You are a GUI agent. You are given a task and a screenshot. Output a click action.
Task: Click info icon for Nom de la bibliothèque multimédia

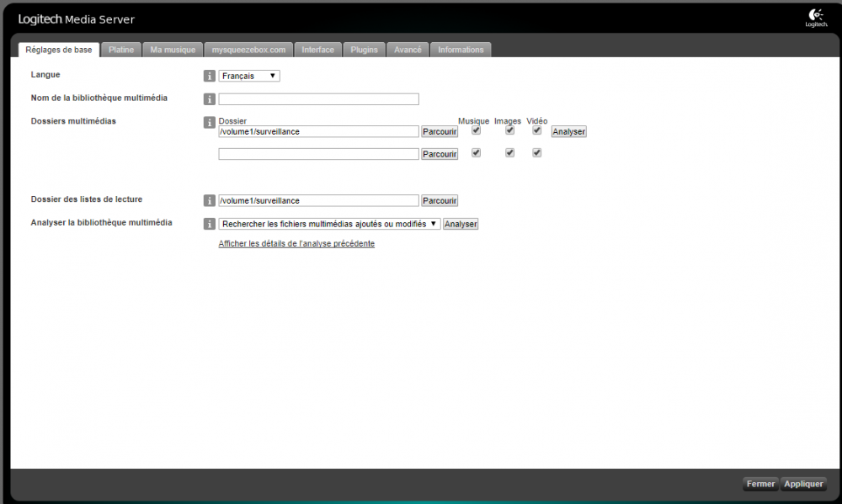click(x=210, y=98)
